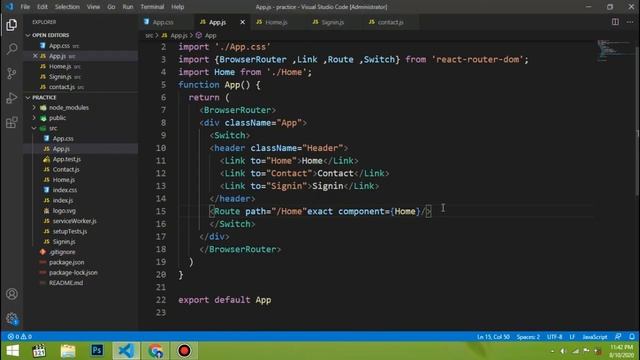Close App.js in Open Editors list

click(x=35, y=56)
